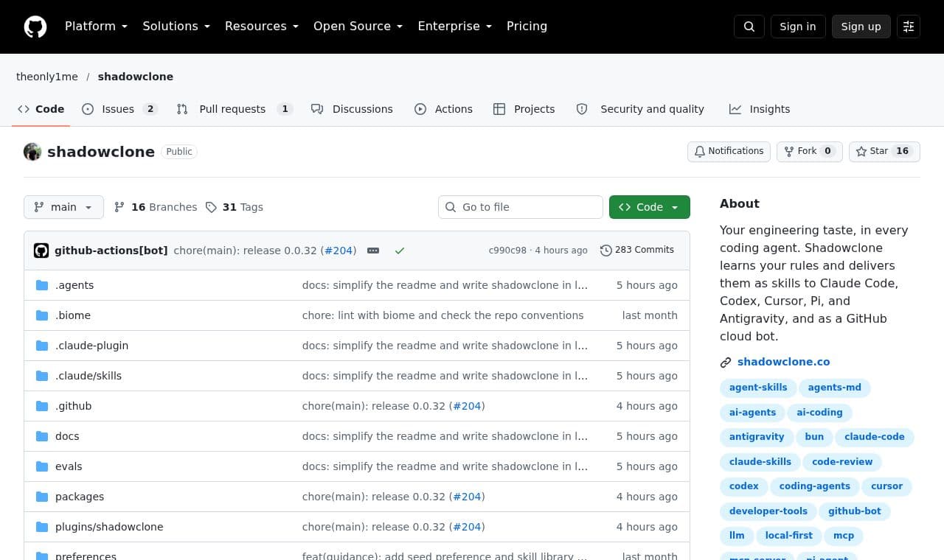This screenshot has height=560, width=944.
Task: Click the Sign in button
Action: [798, 27]
